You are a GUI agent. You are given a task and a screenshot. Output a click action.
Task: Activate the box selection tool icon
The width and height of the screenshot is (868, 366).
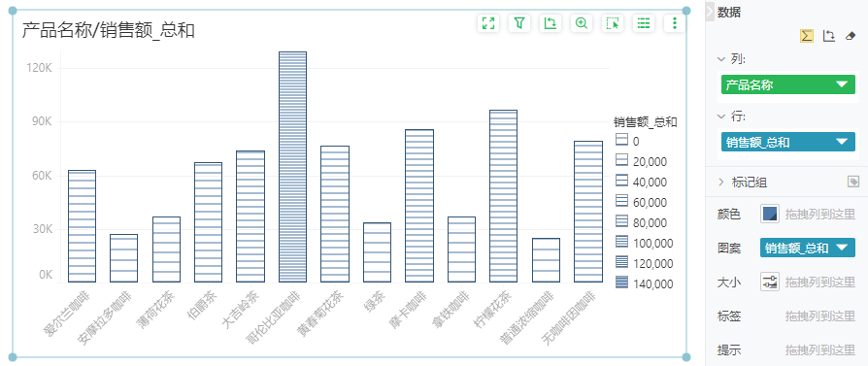613,22
